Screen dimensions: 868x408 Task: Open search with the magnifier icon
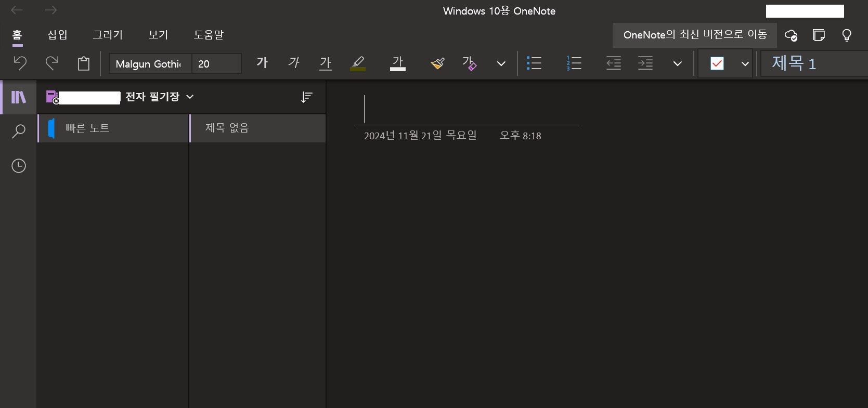click(x=19, y=131)
